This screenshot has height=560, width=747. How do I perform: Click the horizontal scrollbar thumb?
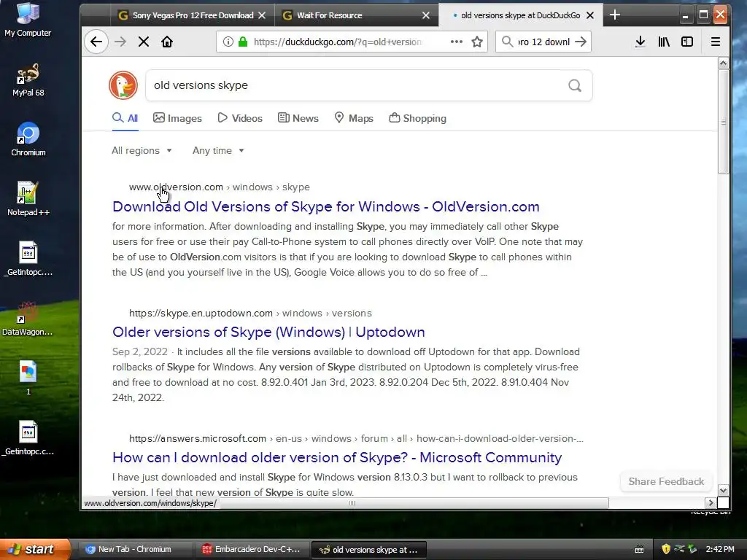coord(352,503)
